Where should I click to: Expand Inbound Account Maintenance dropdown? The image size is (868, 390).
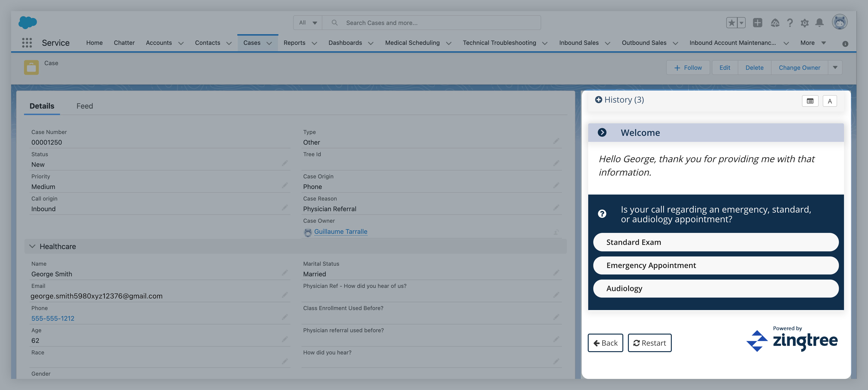[787, 42]
